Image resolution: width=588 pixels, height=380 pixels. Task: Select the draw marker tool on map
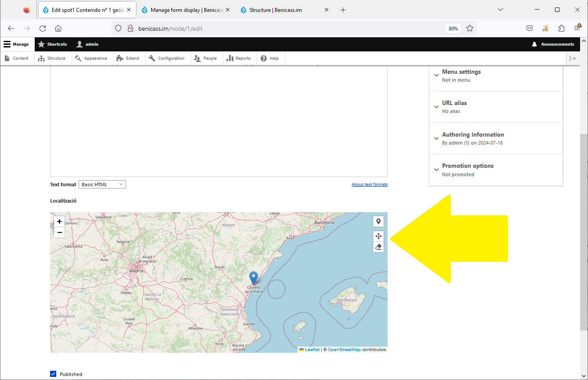pyautogui.click(x=378, y=222)
